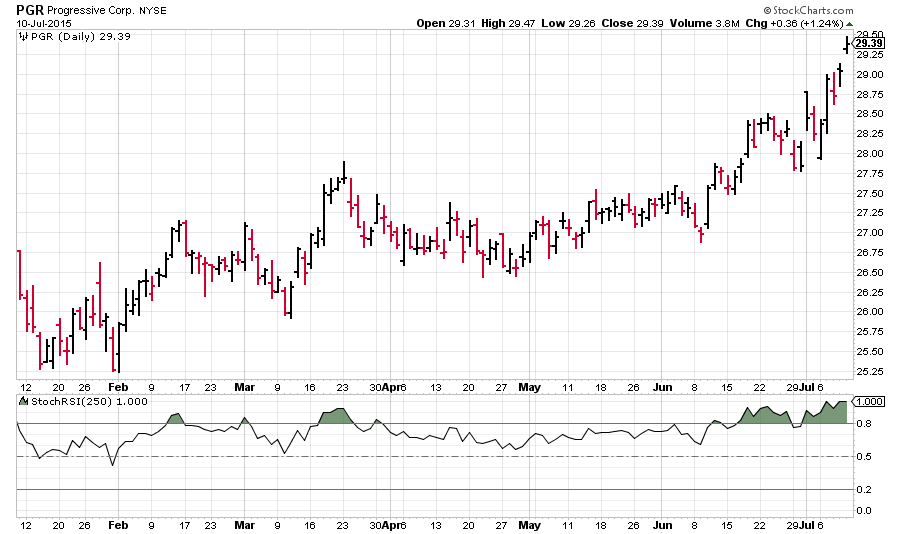900x534 pixels.
Task: Click the 10-Jul-2015 chart date
Action: click(x=44, y=24)
